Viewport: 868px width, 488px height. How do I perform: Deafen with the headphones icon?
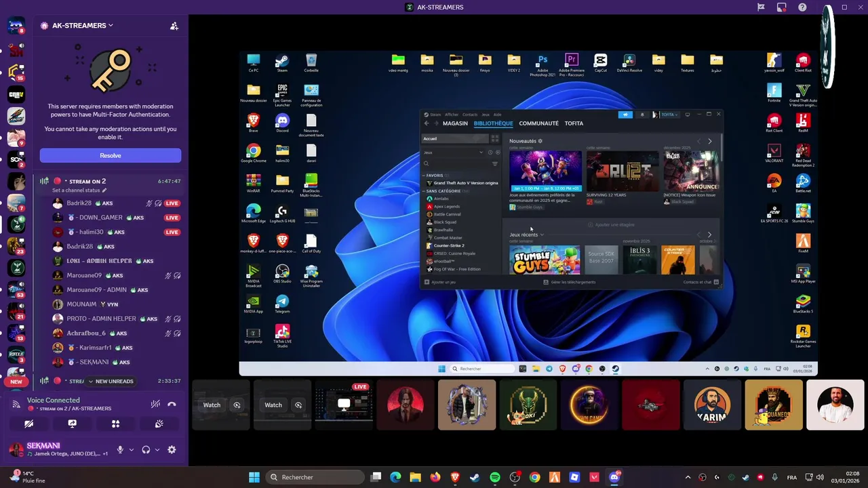point(146,449)
